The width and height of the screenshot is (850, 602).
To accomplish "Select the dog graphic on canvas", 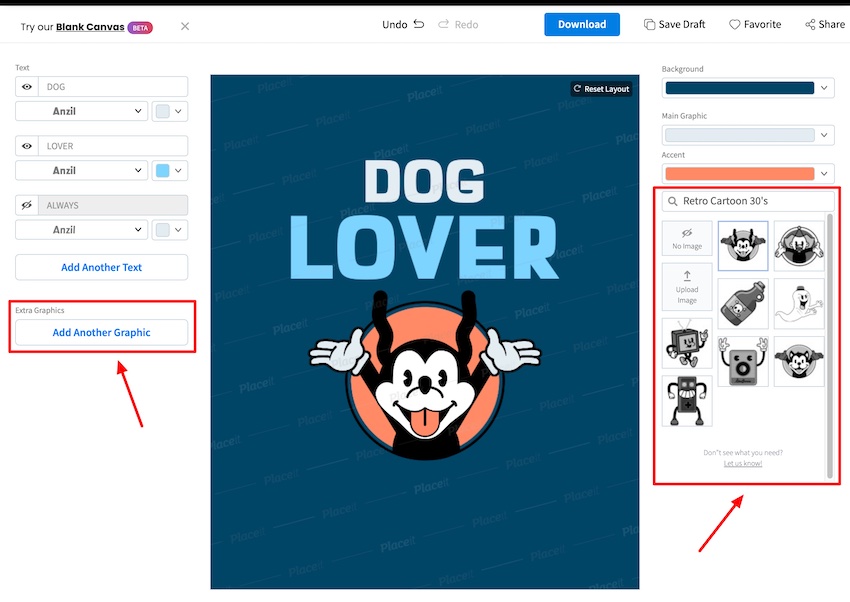I will coord(425,376).
